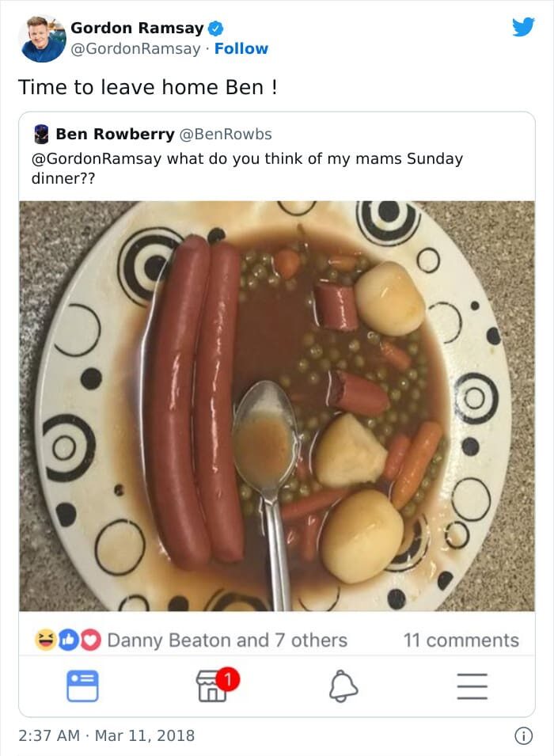The image size is (554, 756).
Task: Open the tweet timestamp Mar 11, 2018
Action: (x=106, y=735)
